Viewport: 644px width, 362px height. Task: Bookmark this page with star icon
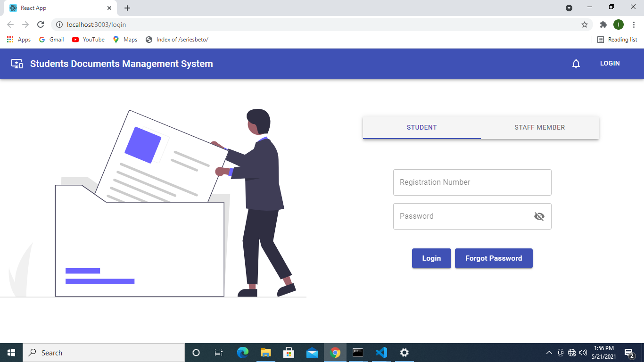tap(585, 25)
